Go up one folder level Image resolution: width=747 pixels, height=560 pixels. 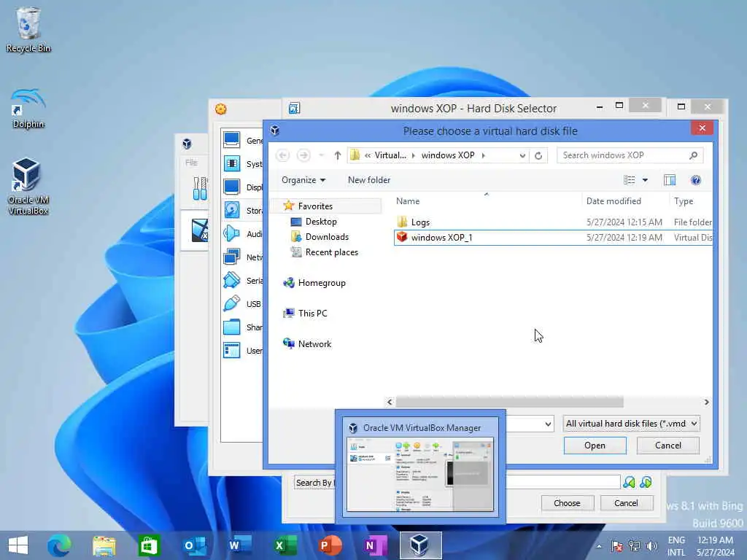point(337,155)
